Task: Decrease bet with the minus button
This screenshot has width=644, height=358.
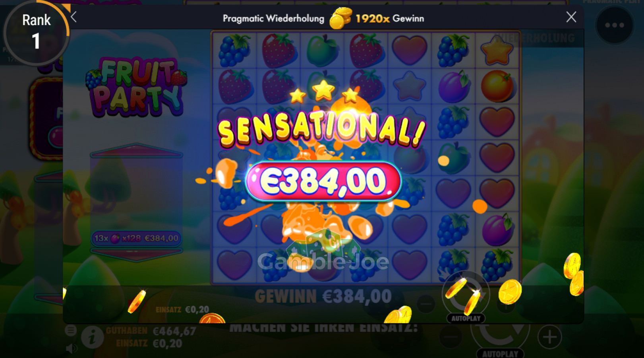Action: [x=451, y=337]
